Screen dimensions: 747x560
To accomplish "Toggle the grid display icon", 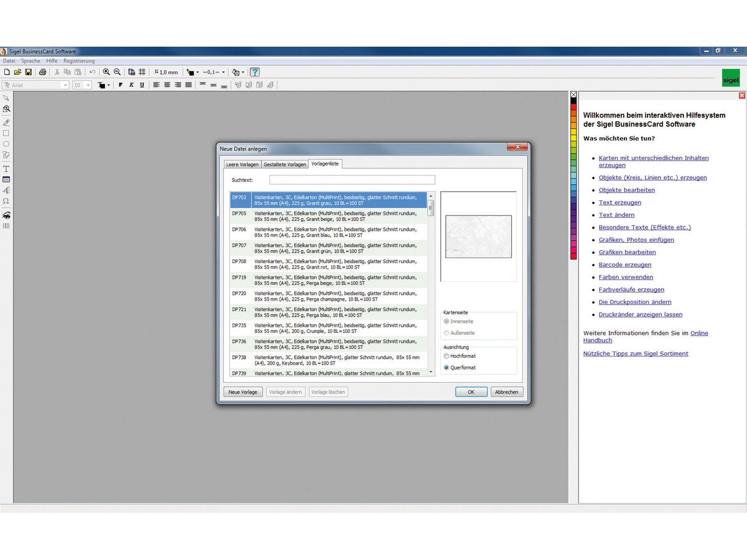I will [x=142, y=72].
